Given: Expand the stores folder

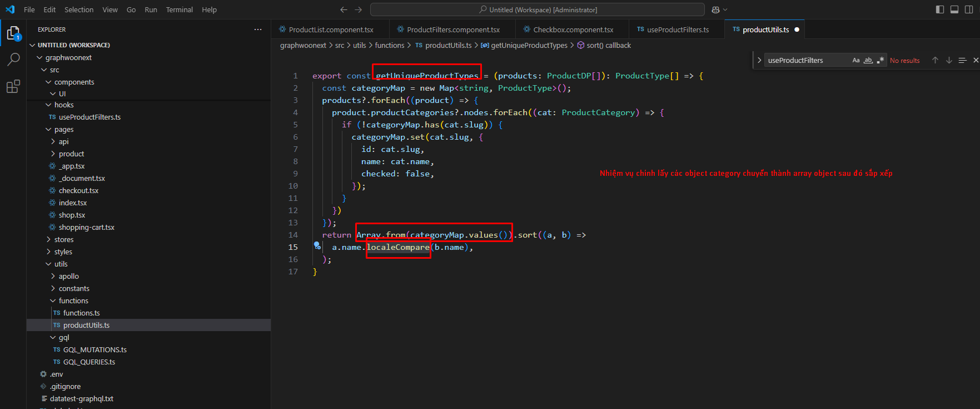Looking at the screenshot, I should pos(63,239).
